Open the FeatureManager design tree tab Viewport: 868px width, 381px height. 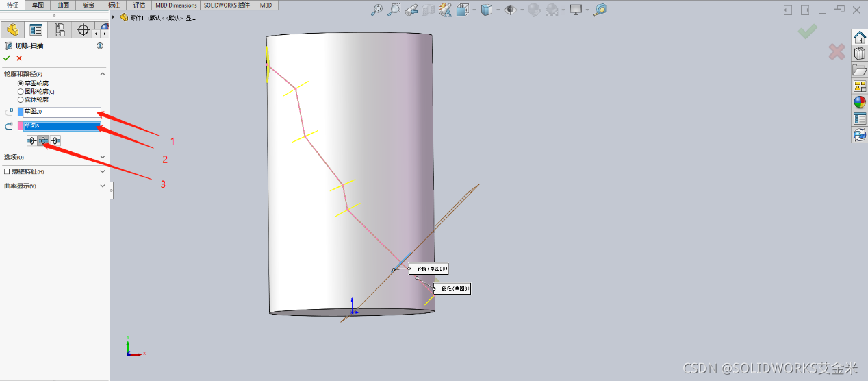point(12,29)
